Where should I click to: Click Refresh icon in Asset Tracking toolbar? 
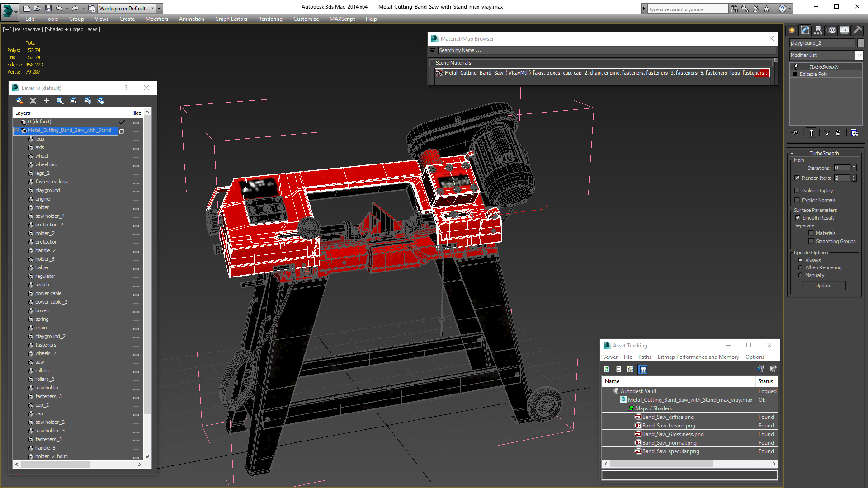pyautogui.click(x=606, y=369)
